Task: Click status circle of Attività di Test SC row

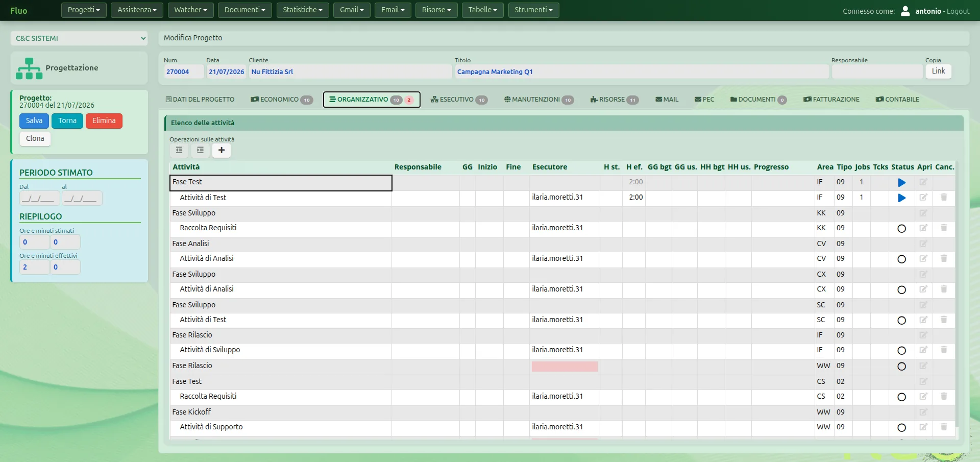Action: 901,321
